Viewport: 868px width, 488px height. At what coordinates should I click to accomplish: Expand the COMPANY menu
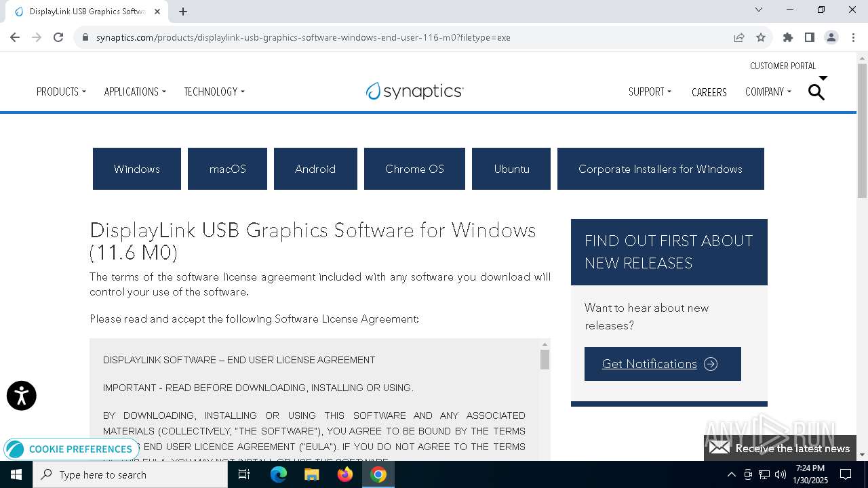tap(768, 91)
